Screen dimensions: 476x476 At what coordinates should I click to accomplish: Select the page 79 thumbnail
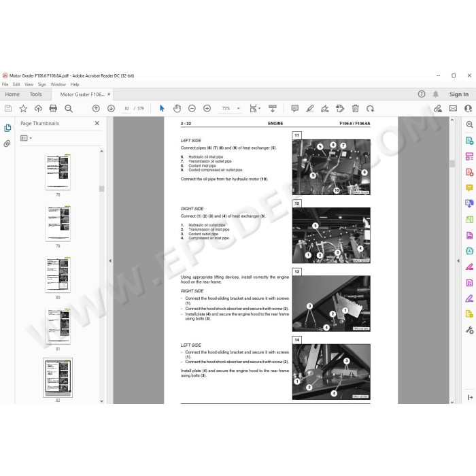(58, 223)
